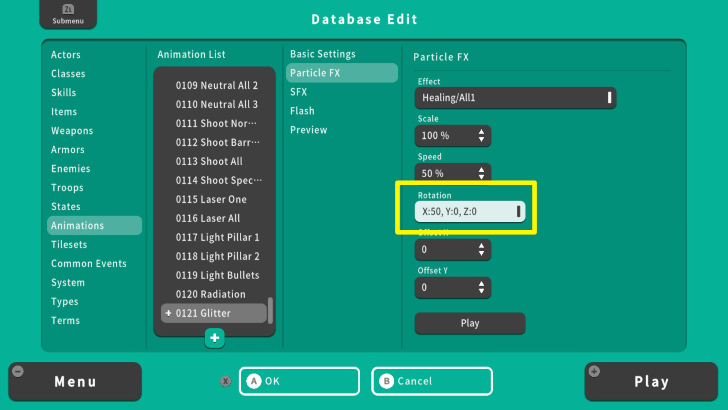Click the bottom-right Play button
Viewport: 728px width, 410px height.
(651, 382)
